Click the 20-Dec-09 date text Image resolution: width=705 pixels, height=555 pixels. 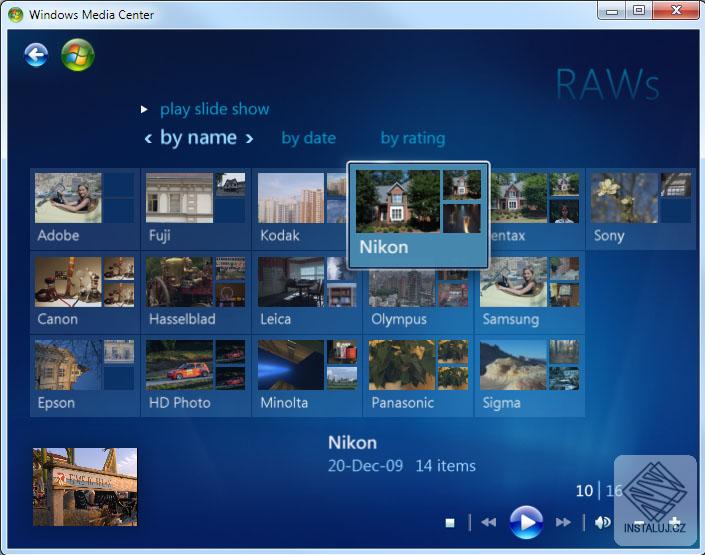pyautogui.click(x=365, y=465)
